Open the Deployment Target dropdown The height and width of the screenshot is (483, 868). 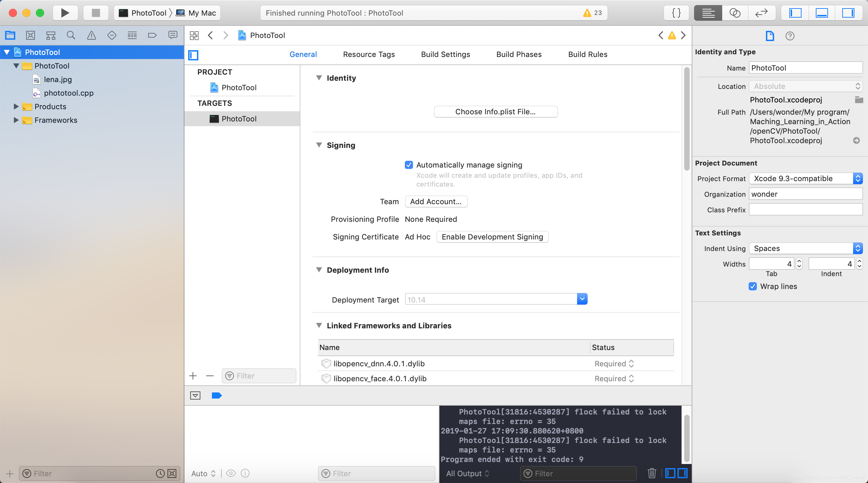pyautogui.click(x=582, y=299)
